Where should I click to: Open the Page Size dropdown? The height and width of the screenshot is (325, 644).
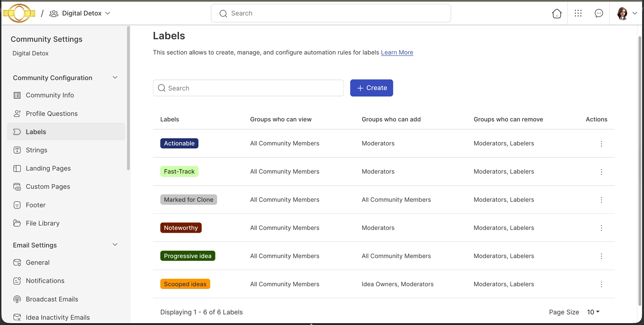click(x=593, y=312)
